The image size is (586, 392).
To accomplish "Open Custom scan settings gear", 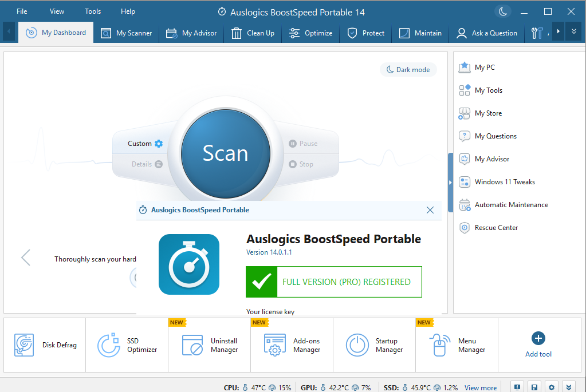I will coord(159,144).
